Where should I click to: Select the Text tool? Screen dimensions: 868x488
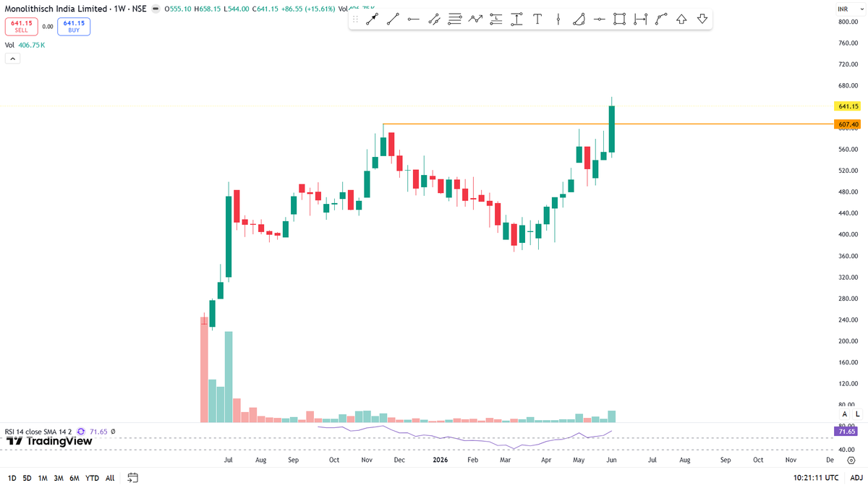[x=537, y=20]
